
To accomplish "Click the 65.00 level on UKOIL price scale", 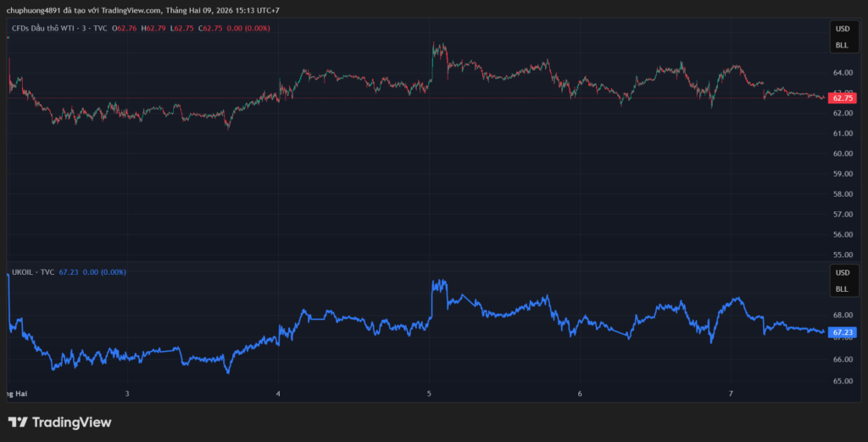I will coord(842,382).
